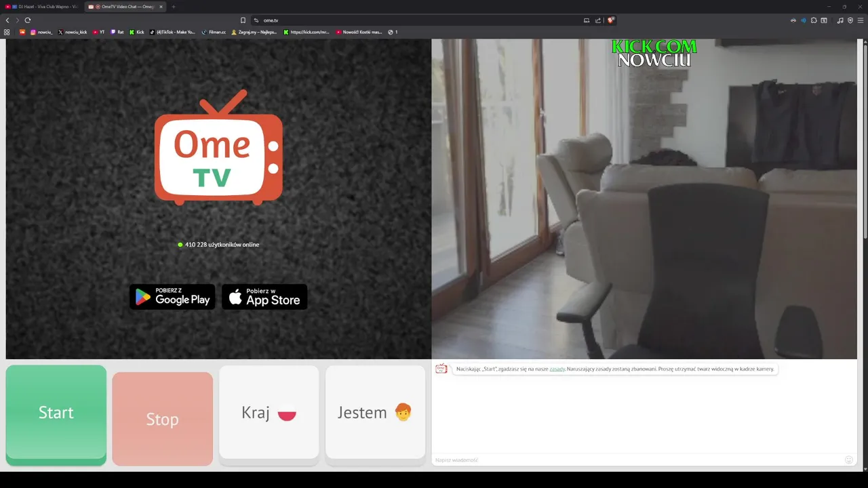Screen dimensions: 868x488
Task: Go forward in browser history
Action: (x=18, y=20)
